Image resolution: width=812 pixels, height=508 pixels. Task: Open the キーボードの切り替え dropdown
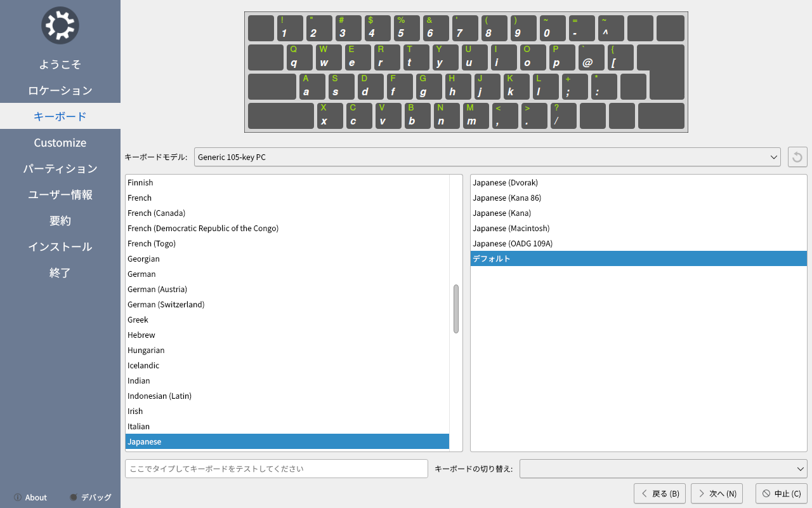664,469
